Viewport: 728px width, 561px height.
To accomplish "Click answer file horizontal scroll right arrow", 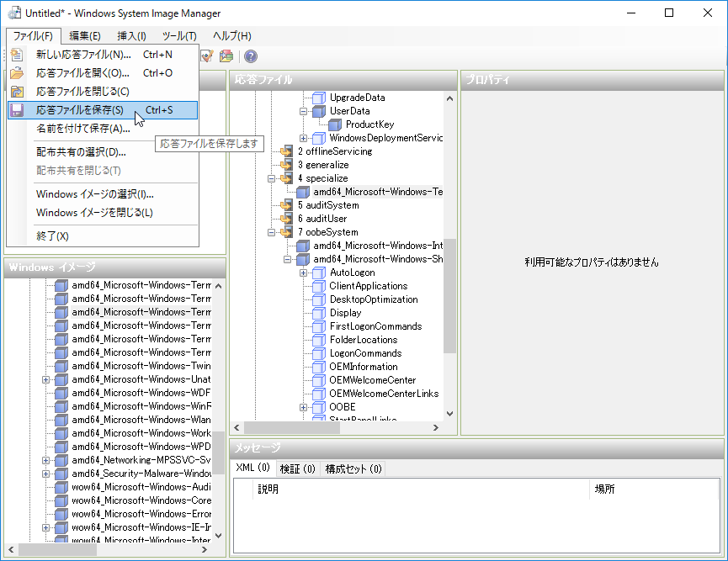I will [435, 428].
